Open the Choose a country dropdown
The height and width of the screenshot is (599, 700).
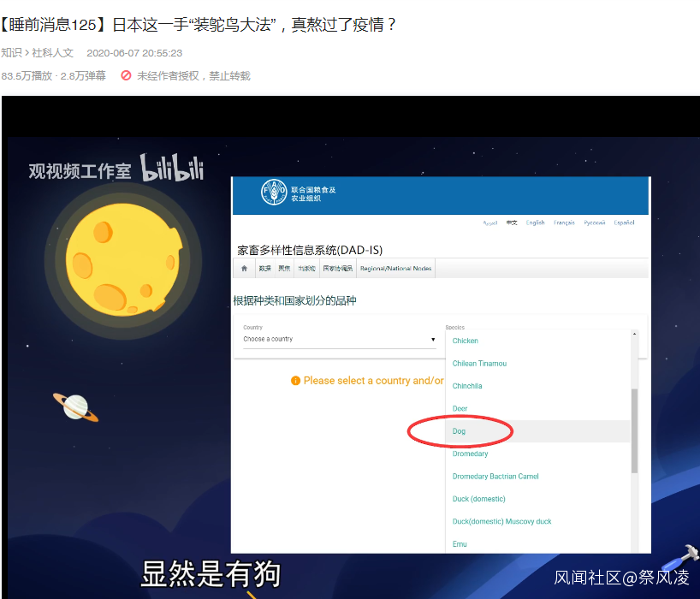[x=339, y=339]
